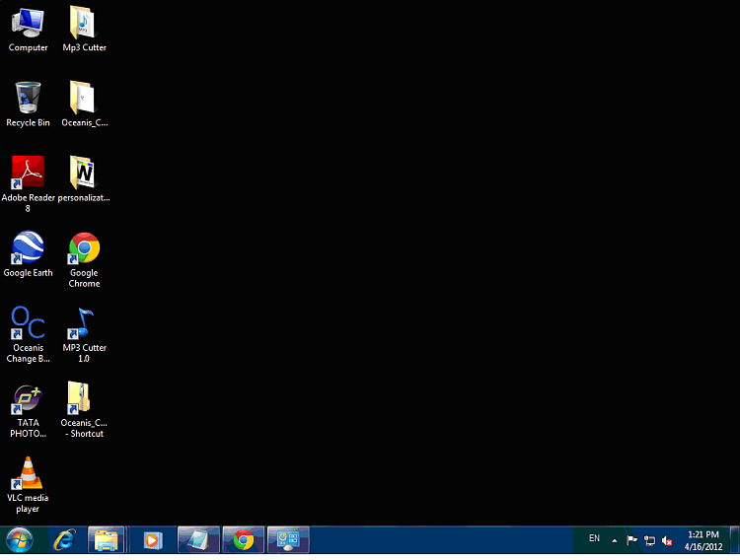
Task: Select the VLC media player shortcut
Action: [x=28, y=484]
